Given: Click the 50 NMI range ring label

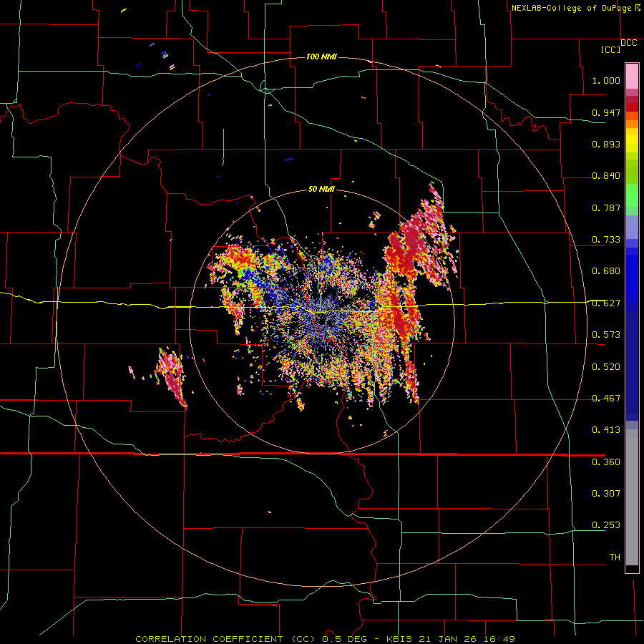Looking at the screenshot, I should point(321,189).
